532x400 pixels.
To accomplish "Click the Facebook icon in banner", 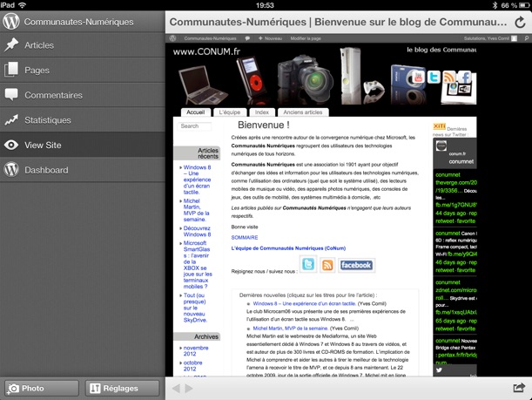I will pyautogui.click(x=465, y=77).
